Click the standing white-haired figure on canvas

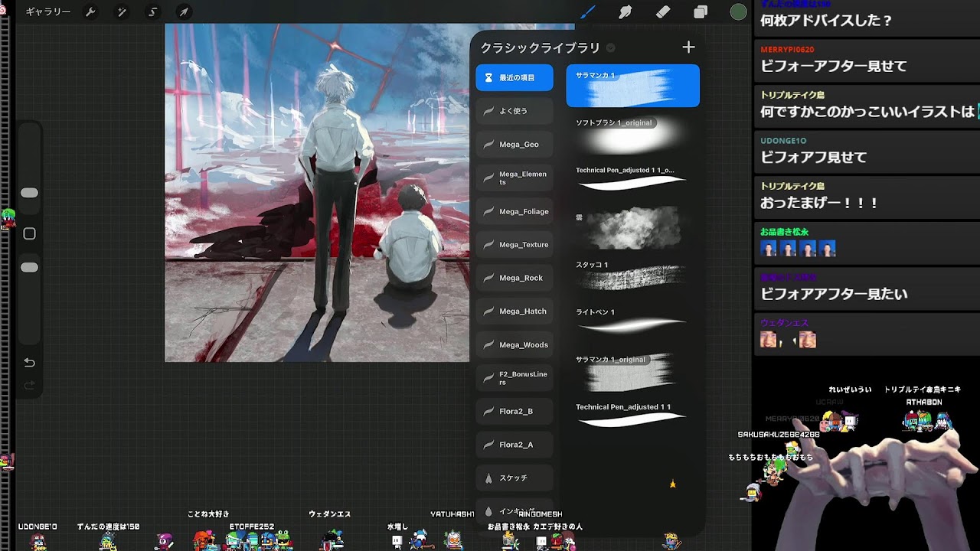(335, 187)
